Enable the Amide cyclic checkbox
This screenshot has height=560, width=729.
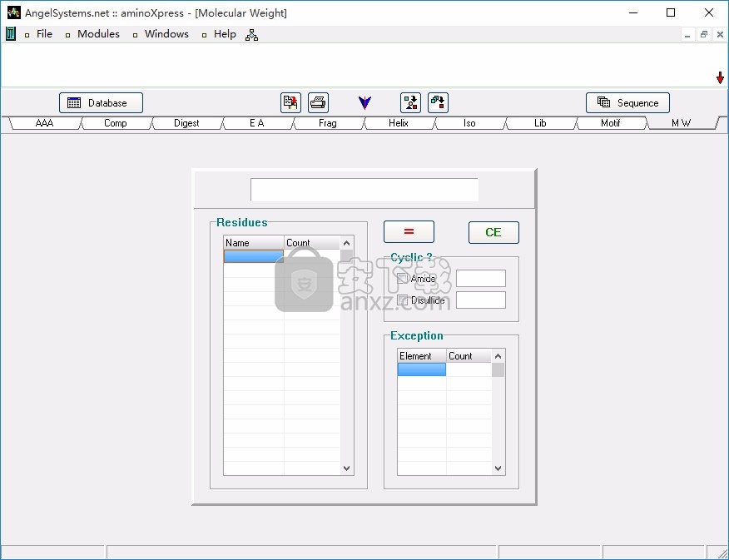pos(403,279)
